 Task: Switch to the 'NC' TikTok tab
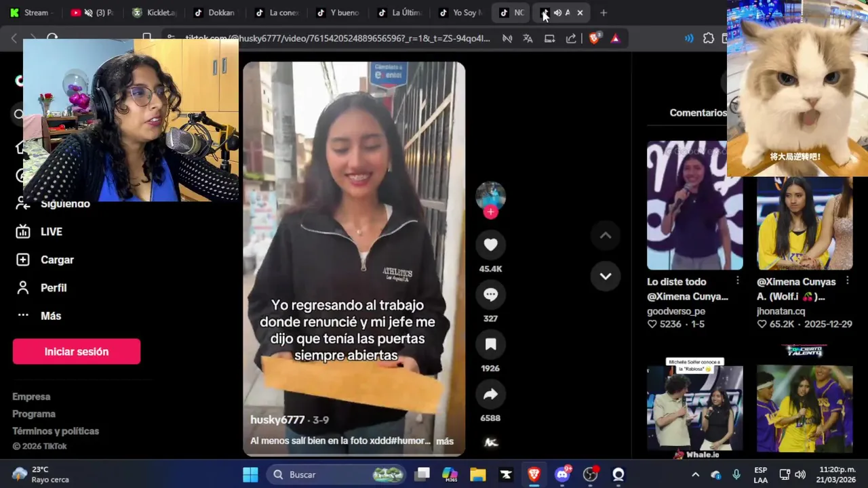pos(512,12)
